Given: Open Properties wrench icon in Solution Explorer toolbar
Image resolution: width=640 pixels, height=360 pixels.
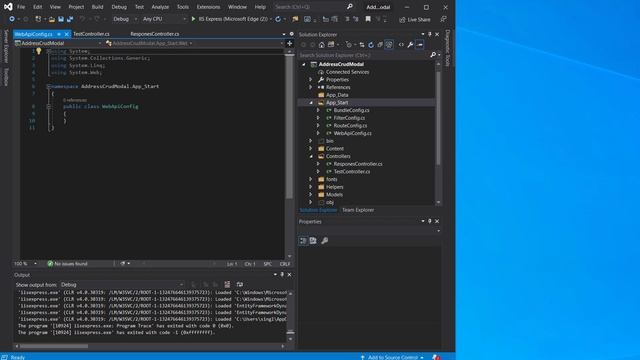Looking at the screenshot, I should [410, 45].
